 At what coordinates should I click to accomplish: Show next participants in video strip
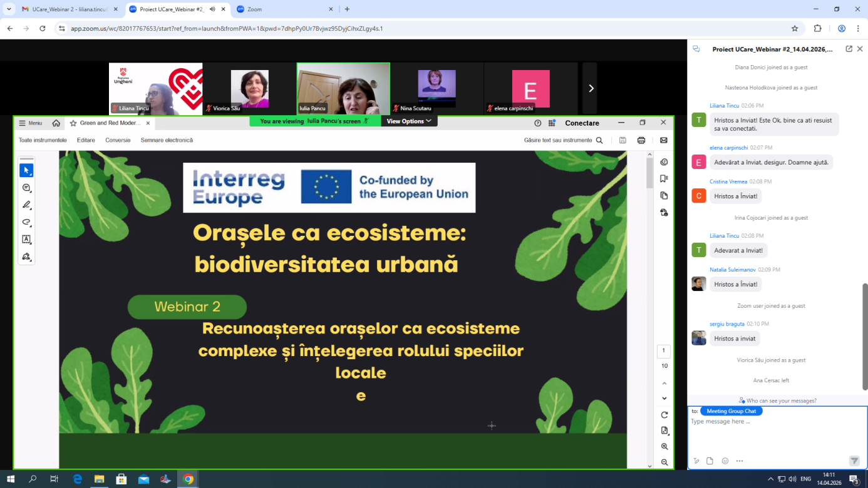pos(590,88)
